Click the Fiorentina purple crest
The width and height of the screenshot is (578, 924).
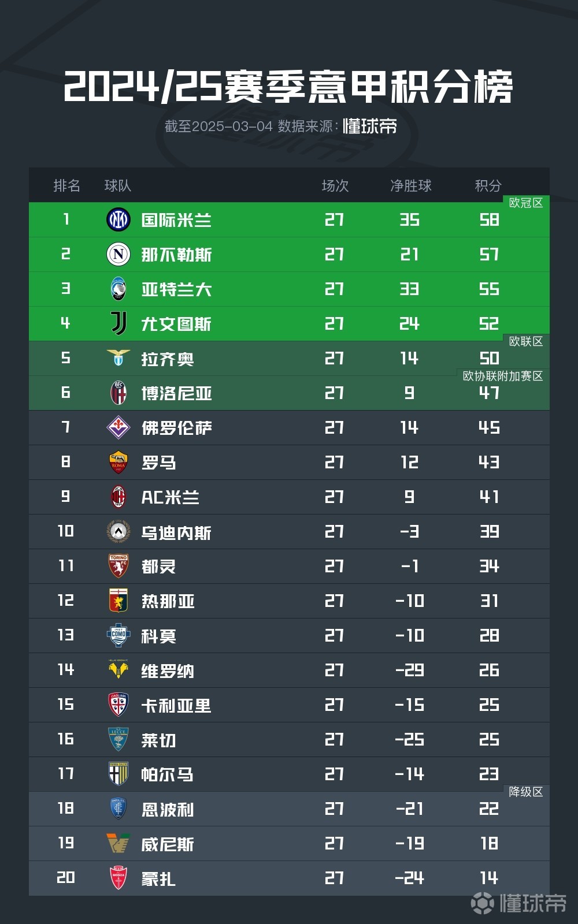(x=118, y=427)
